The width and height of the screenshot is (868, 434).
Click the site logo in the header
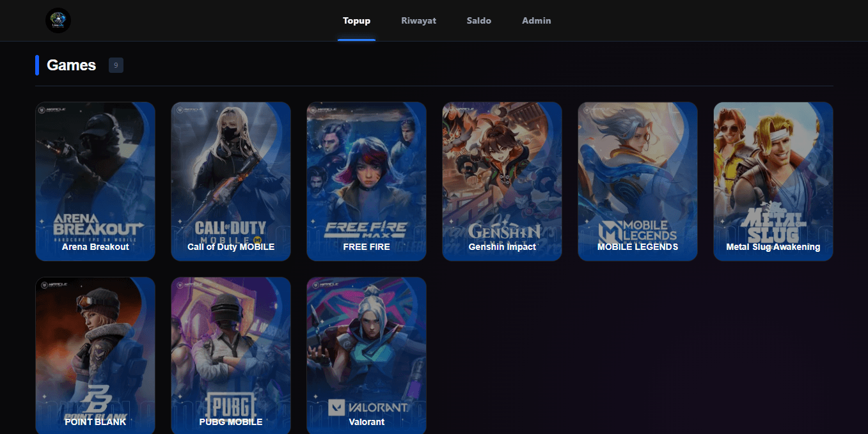[x=58, y=20]
